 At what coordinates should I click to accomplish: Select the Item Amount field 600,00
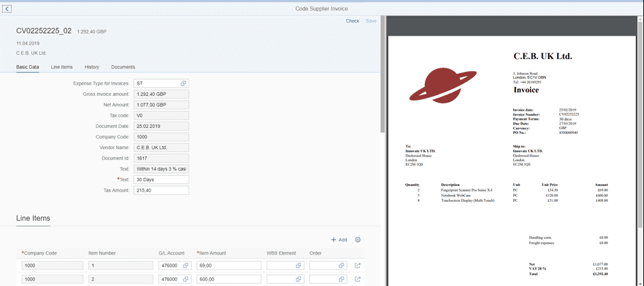pyautogui.click(x=229, y=279)
